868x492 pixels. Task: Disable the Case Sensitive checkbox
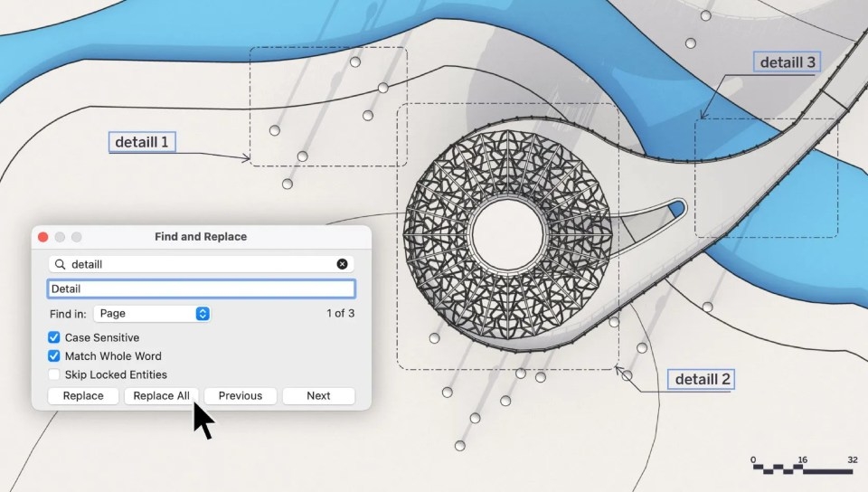point(54,337)
